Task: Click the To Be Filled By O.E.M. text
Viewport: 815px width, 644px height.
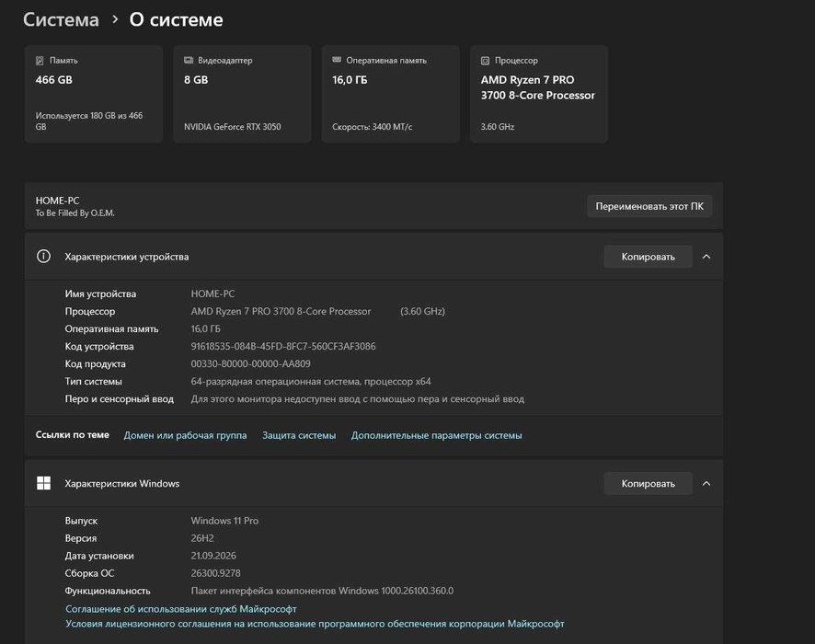Action: 75,213
